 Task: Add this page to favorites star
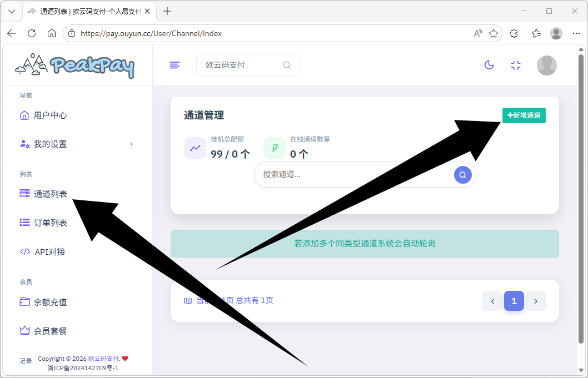(493, 33)
